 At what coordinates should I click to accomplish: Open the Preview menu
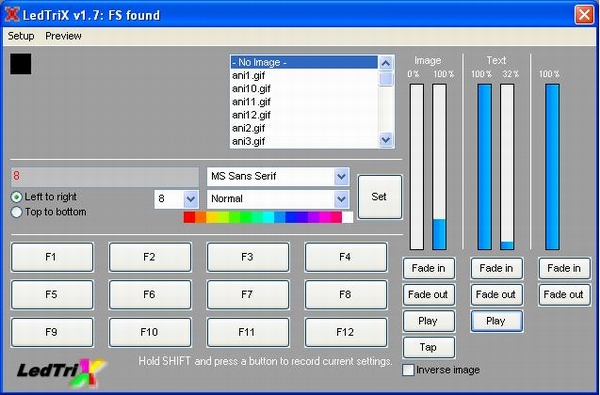(x=63, y=36)
